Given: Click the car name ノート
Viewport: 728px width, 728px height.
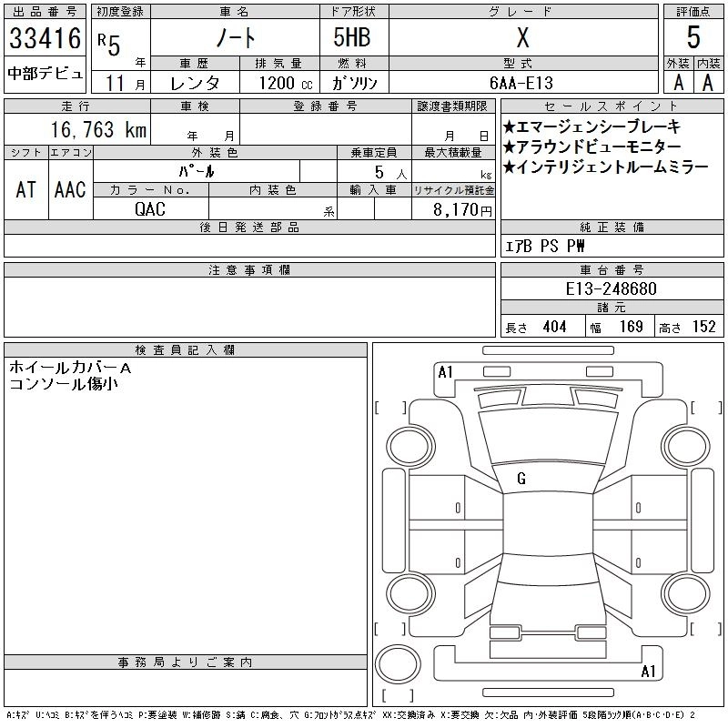Looking at the screenshot, I should click(x=236, y=38).
